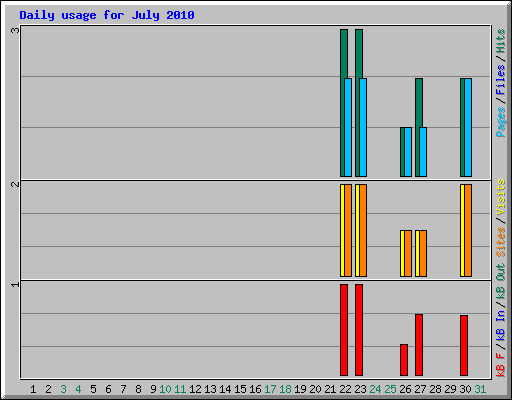Click day 10 on the x-axis

tap(165, 389)
